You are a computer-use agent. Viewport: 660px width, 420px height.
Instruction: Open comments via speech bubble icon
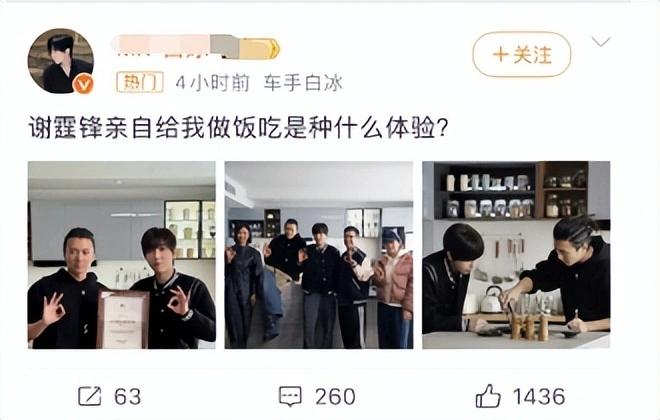[290, 396]
